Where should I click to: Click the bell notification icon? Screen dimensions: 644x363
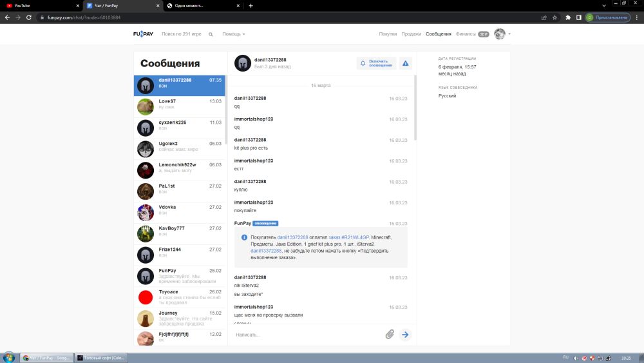coord(363,63)
